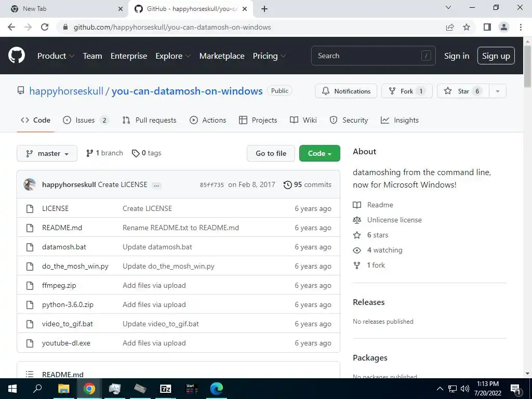Show hidden tray icons chevron
The width and height of the screenshot is (532, 399).
[440, 389]
